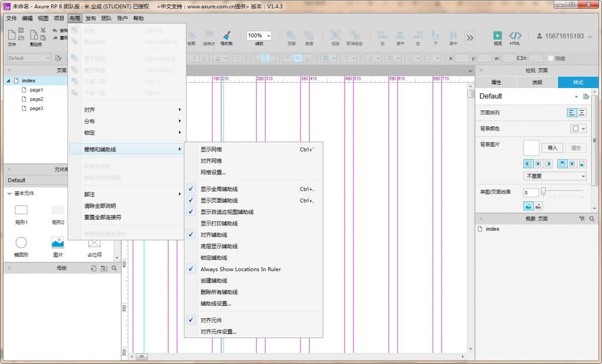Click the HTML generate icon
The image size is (602, 364).
[515, 35]
